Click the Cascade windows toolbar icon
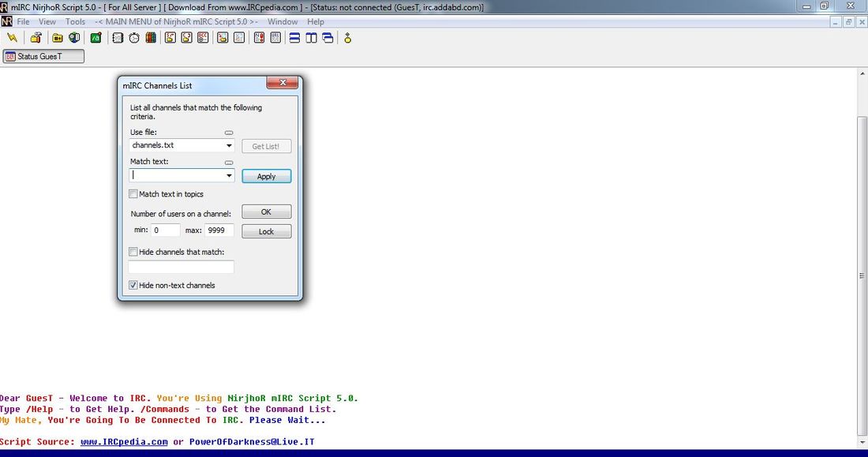 pos(328,38)
